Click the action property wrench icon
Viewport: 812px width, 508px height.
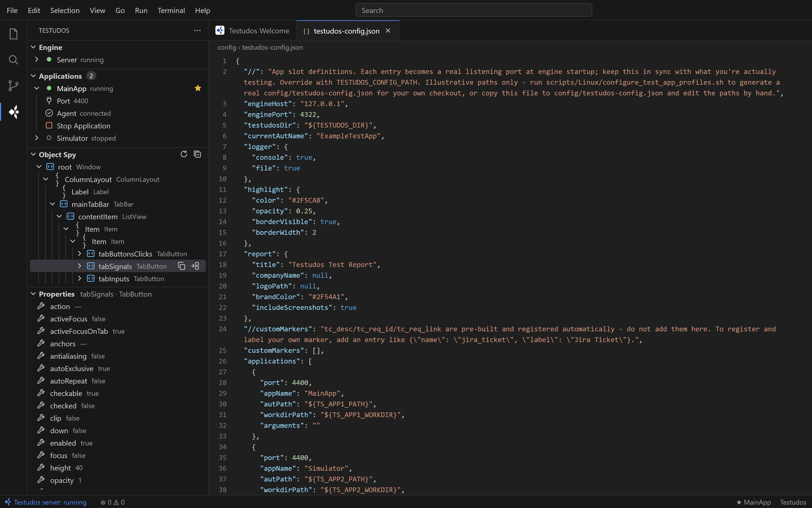(x=41, y=306)
